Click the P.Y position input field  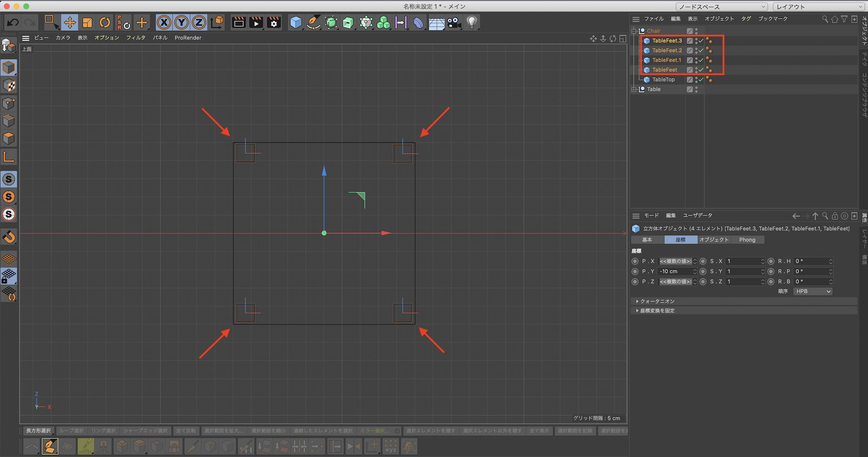click(675, 271)
